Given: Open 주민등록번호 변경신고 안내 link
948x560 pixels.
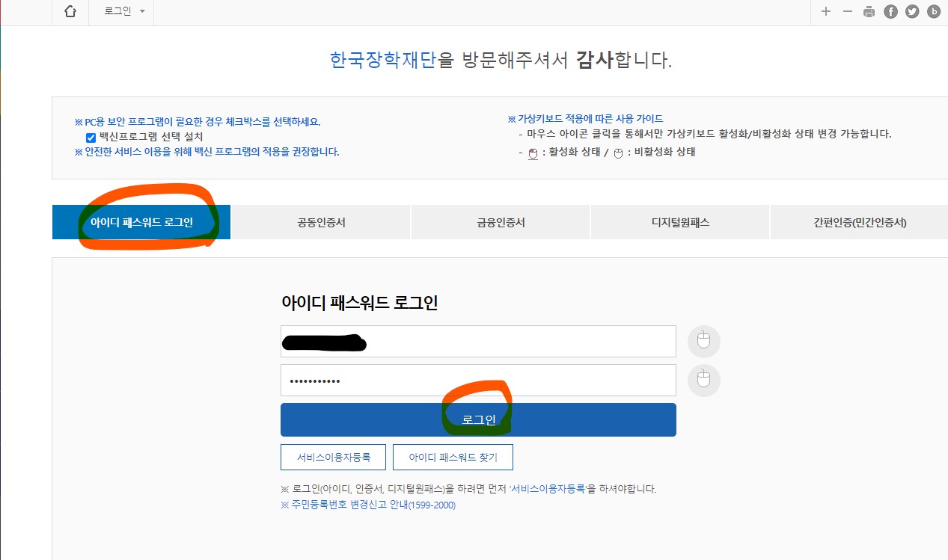Looking at the screenshot, I should pyautogui.click(x=368, y=505).
